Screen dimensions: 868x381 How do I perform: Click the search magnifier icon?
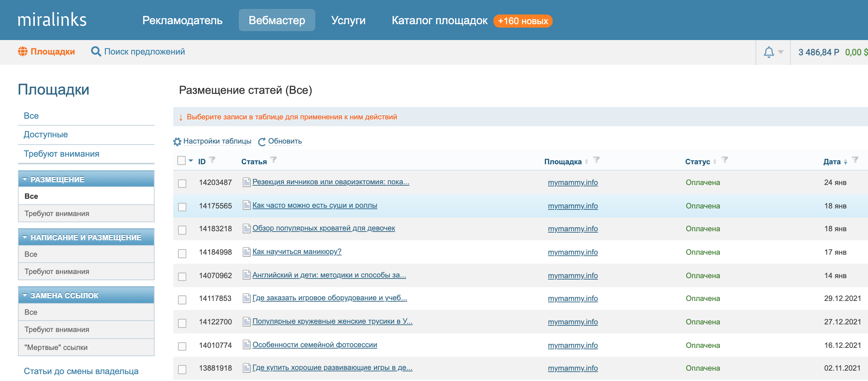(96, 52)
